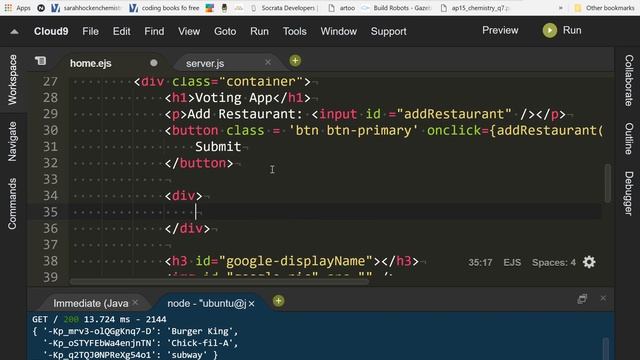This screenshot has width=640, height=360.
Task: Place cursor after Submit text
Action: (x=242, y=147)
